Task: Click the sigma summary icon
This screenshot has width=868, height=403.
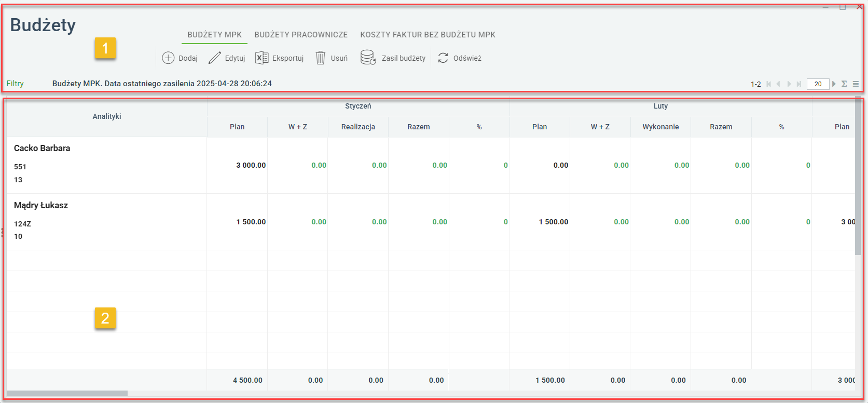Action: (x=844, y=84)
